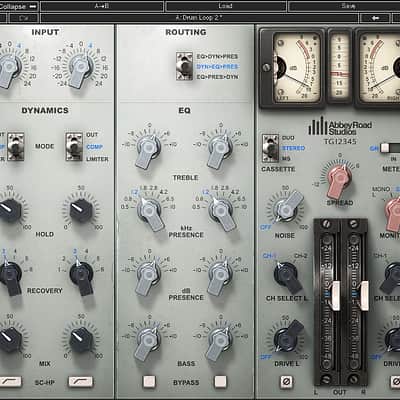Viewport: 400px width, 400px height.
Task: Select DUO cassette mode
Action: click(288, 138)
